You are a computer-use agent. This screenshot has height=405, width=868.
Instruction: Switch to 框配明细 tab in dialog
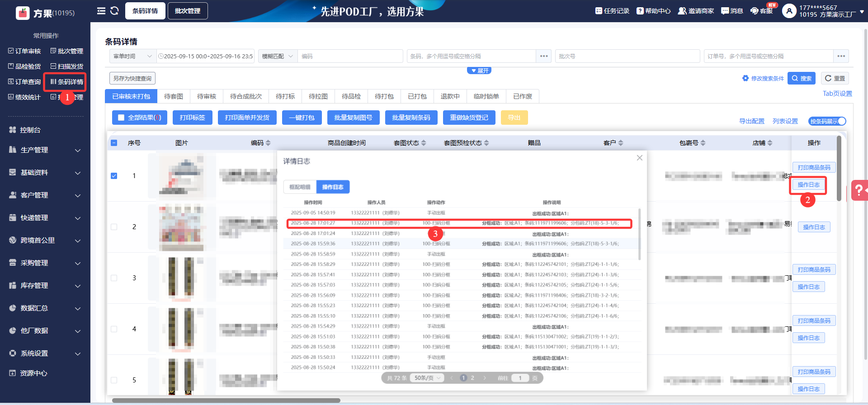pyautogui.click(x=300, y=187)
